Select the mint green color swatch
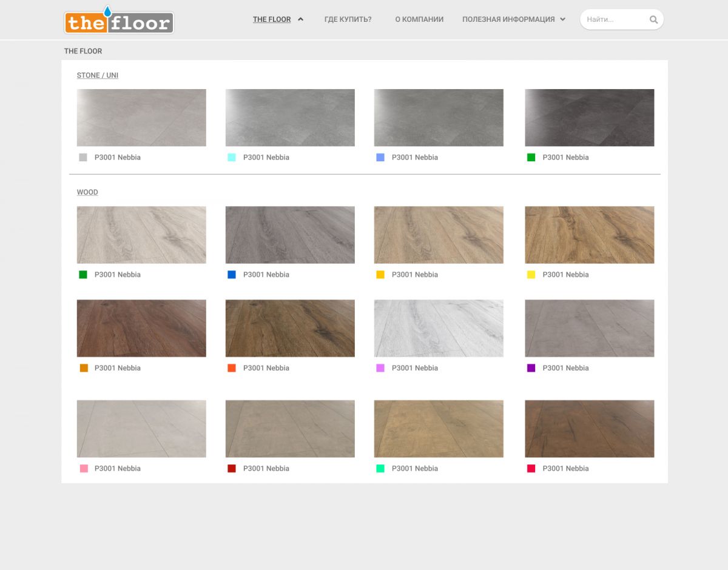The height and width of the screenshot is (570, 728). pyautogui.click(x=380, y=469)
